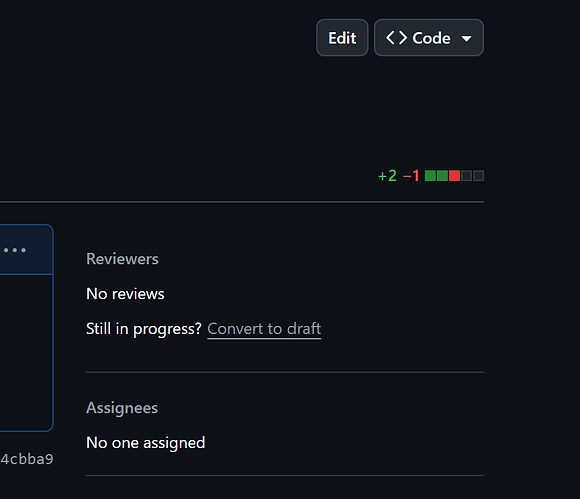Viewport: 580px width, 499px height.
Task: Open the Code menu by its label
Action: (x=431, y=38)
